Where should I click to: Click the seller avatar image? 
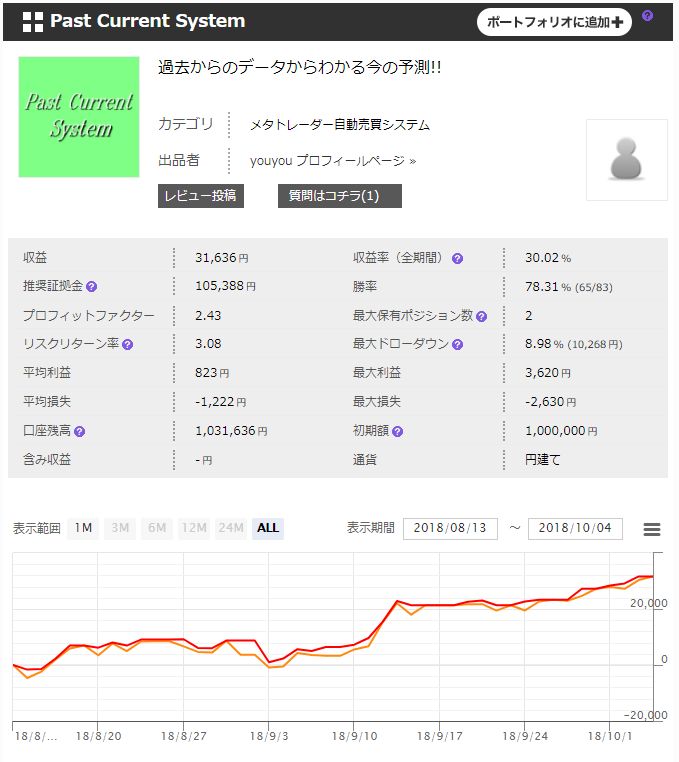[626, 160]
